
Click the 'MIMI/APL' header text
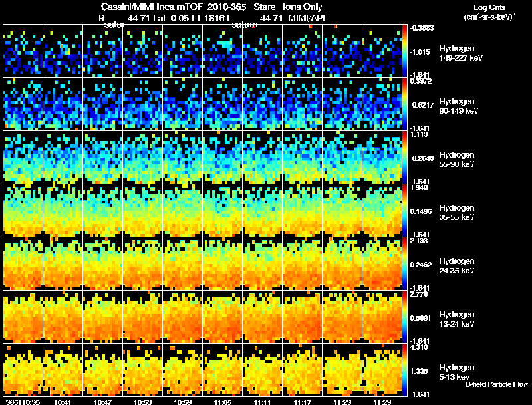coord(308,18)
